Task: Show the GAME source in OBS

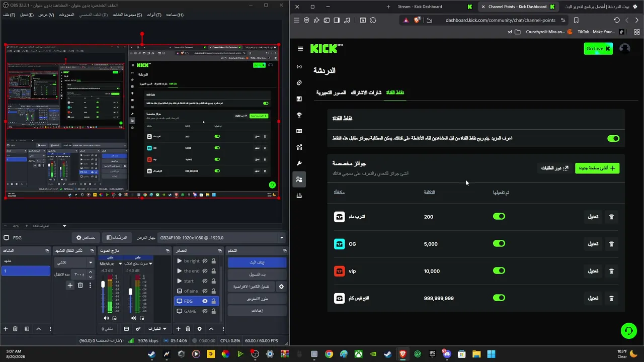Action: pos(205,311)
